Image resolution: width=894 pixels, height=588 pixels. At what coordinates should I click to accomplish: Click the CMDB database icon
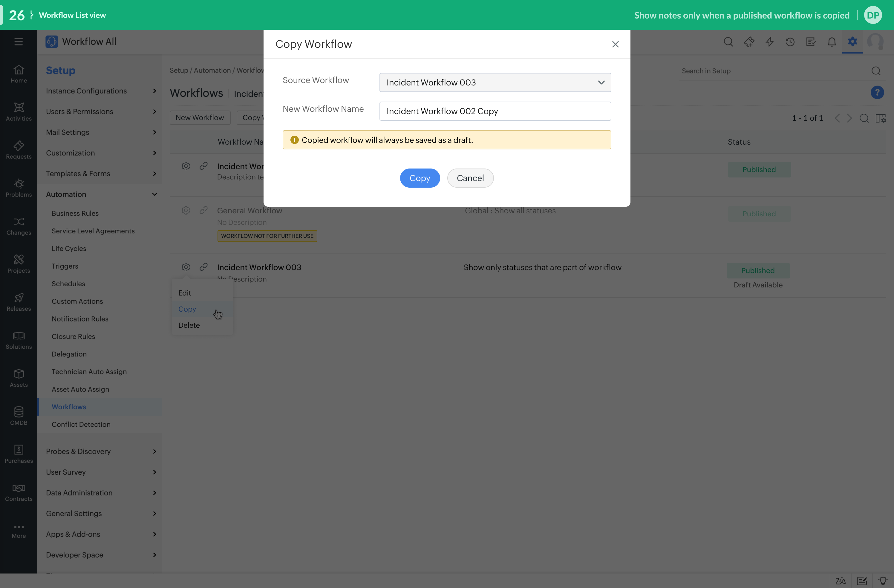coord(19,412)
